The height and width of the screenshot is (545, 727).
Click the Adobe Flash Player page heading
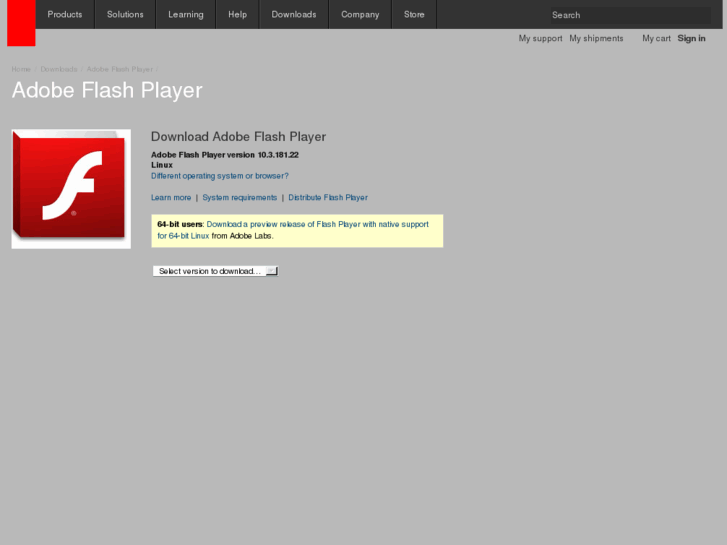click(x=107, y=90)
